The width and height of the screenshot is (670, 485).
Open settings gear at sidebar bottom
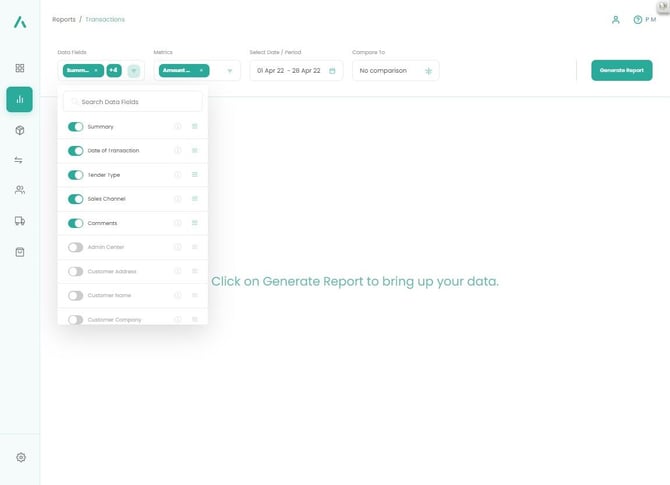click(x=20, y=457)
